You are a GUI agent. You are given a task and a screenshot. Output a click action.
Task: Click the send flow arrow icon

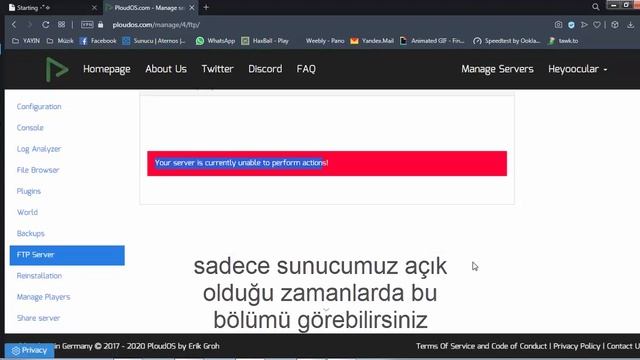point(584,25)
